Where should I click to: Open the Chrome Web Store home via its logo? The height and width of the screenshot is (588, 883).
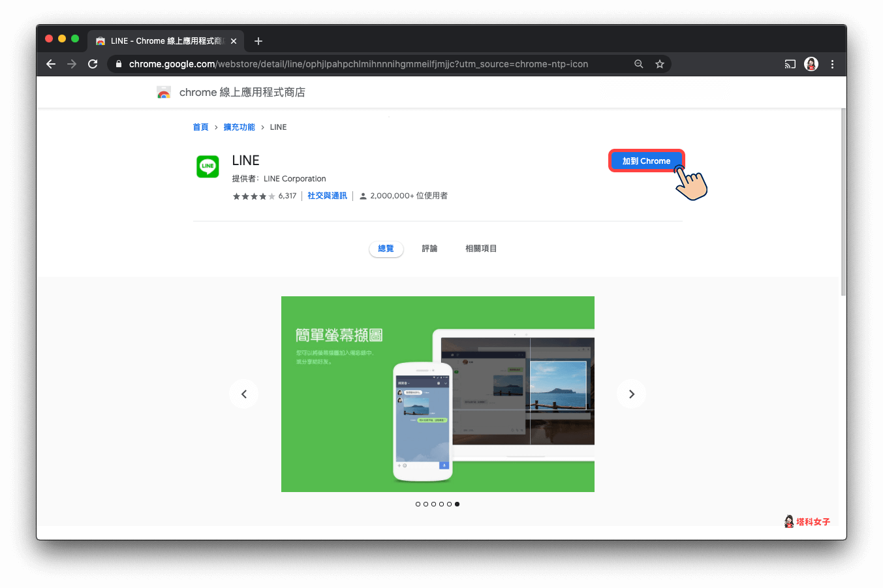(164, 92)
